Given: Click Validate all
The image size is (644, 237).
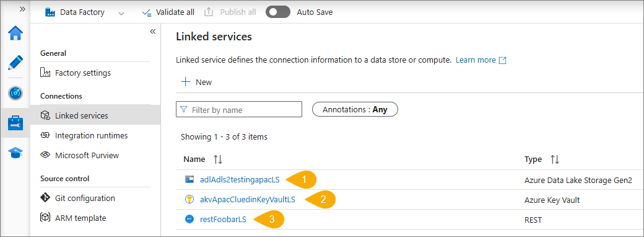Looking at the screenshot, I should click(168, 12).
